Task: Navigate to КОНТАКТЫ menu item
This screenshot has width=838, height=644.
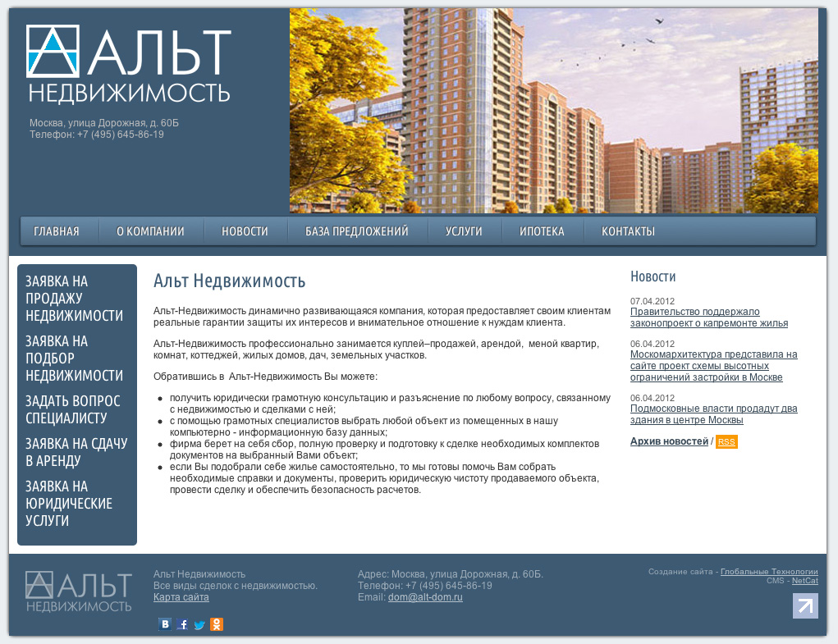Action: pyautogui.click(x=628, y=231)
